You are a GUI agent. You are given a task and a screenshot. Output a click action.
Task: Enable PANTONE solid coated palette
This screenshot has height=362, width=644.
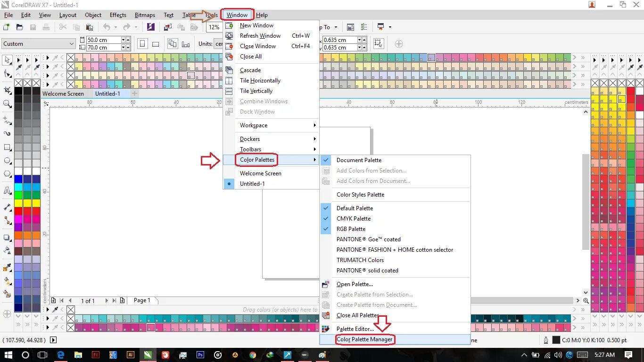pyautogui.click(x=395, y=271)
